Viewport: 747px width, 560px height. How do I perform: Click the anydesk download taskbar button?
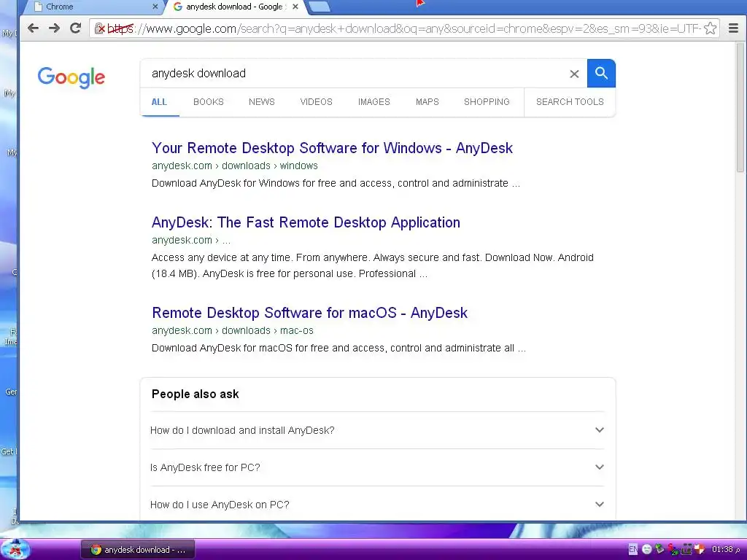(x=138, y=550)
